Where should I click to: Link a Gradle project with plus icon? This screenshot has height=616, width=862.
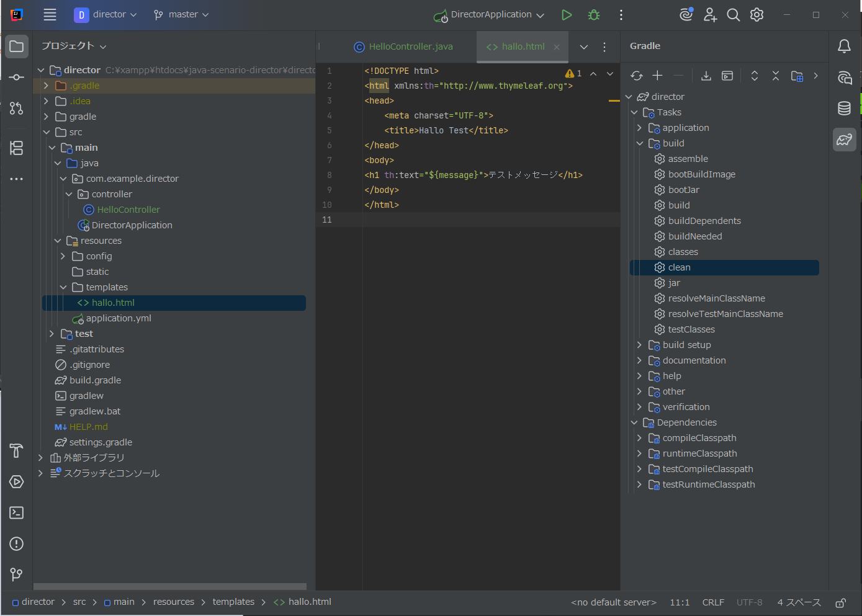point(658,76)
